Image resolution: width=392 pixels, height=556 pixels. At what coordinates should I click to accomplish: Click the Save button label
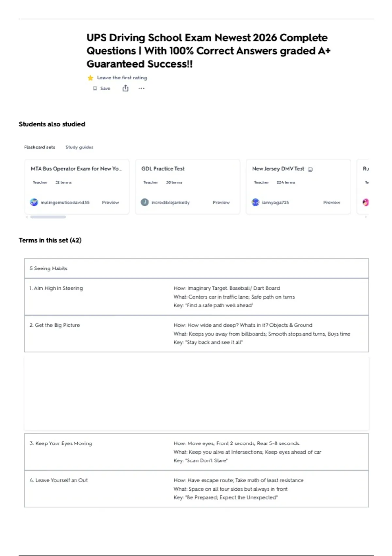point(105,88)
